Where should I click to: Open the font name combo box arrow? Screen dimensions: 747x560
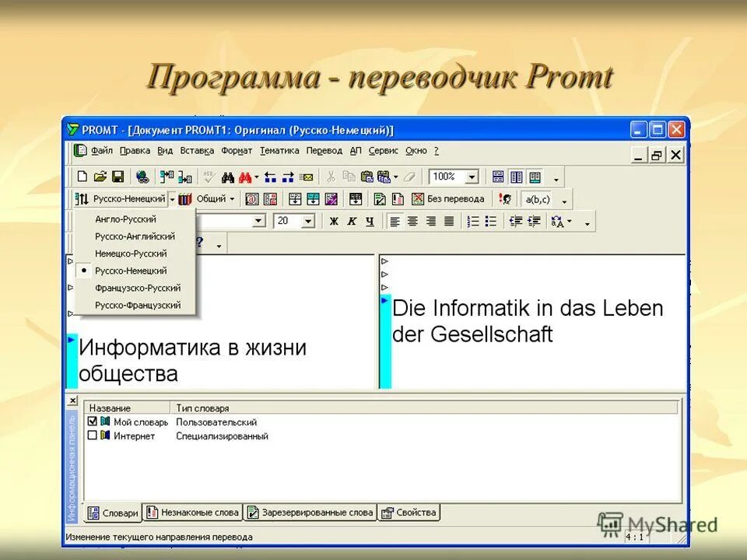(258, 221)
